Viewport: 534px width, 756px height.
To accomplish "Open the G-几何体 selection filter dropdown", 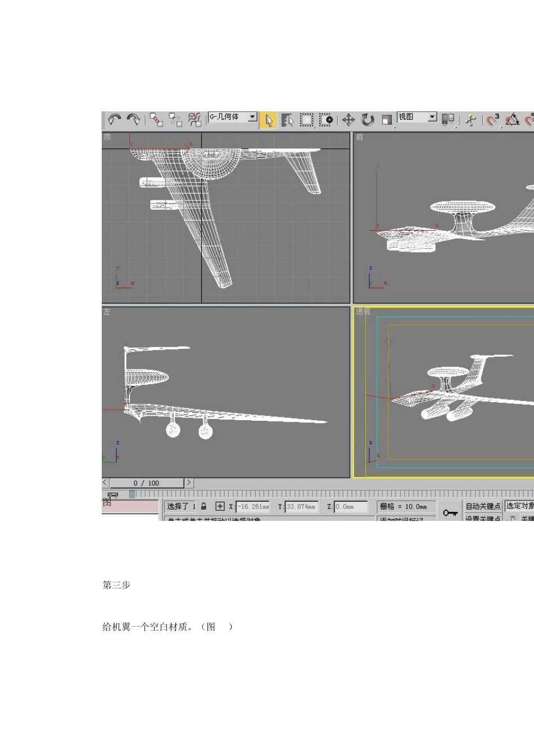I will 252,117.
